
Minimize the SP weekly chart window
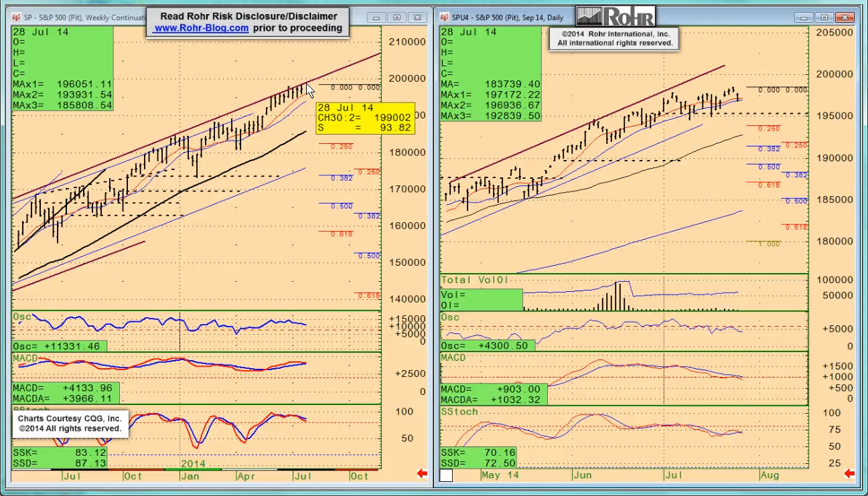[x=377, y=17]
